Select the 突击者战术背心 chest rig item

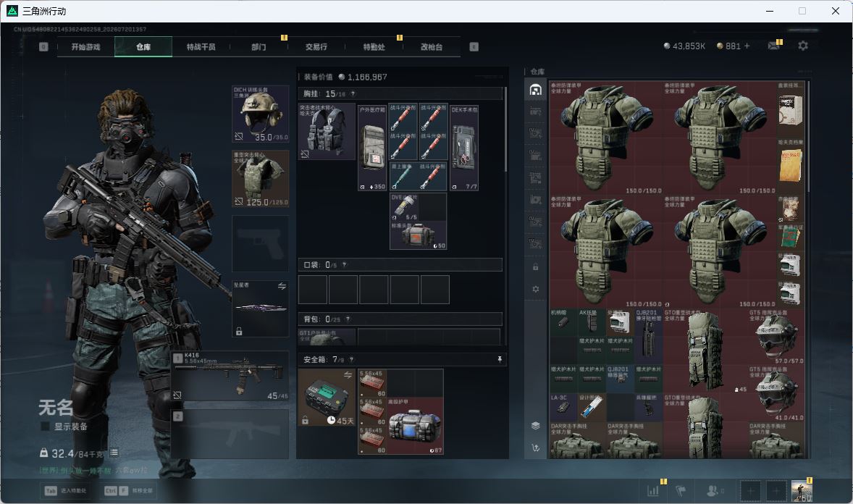327,132
